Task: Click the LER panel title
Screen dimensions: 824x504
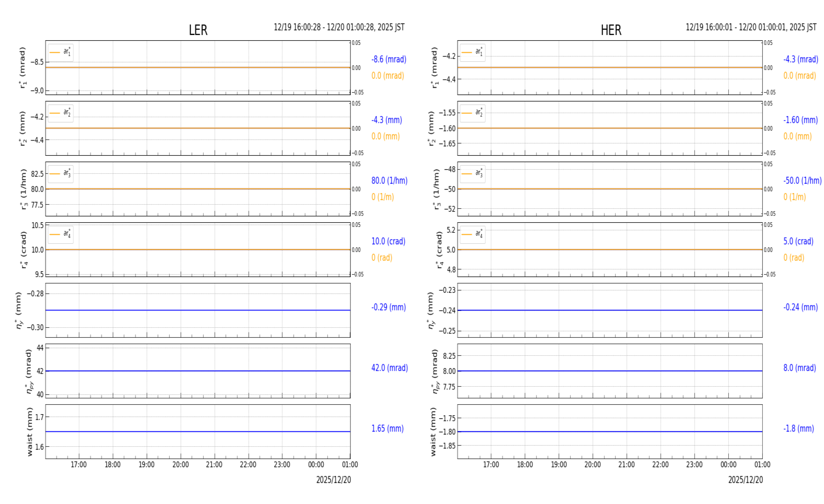Action: pyautogui.click(x=198, y=30)
